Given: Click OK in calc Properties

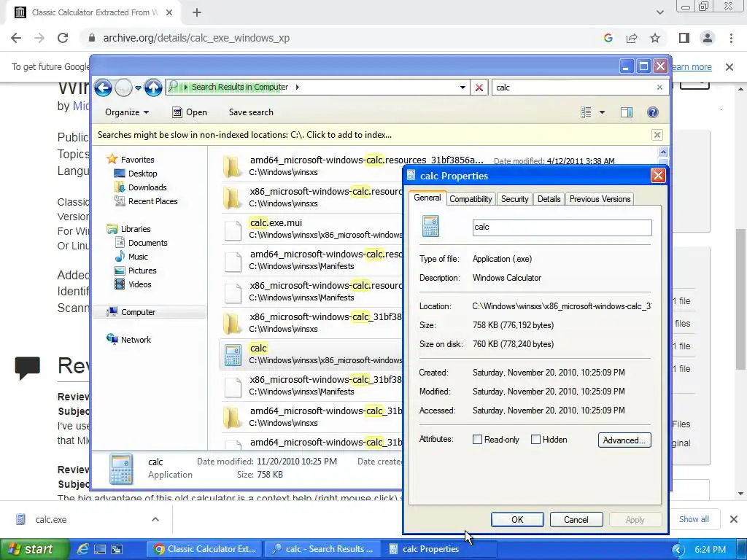Looking at the screenshot, I should (x=517, y=519).
